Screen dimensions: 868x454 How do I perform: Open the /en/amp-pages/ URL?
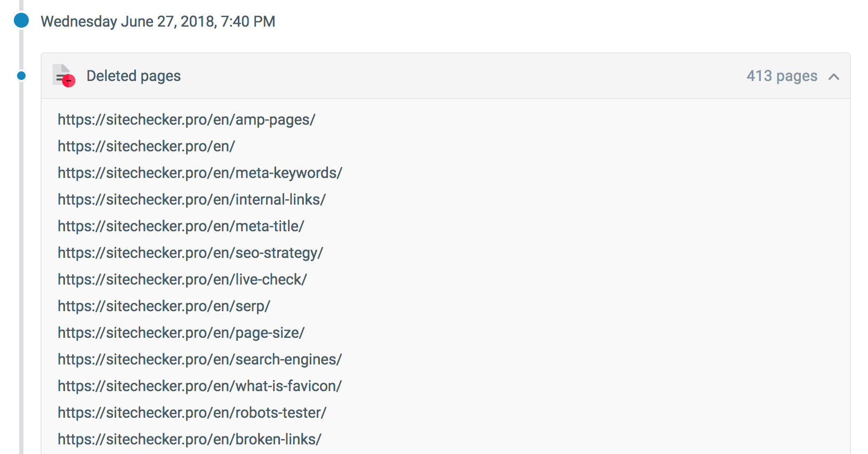point(187,120)
